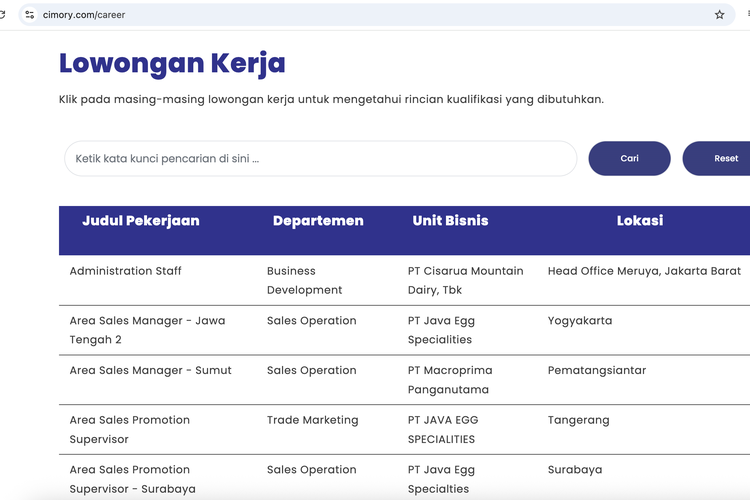Click PT Java Egg Specialties cell for Surabaya

point(441,479)
